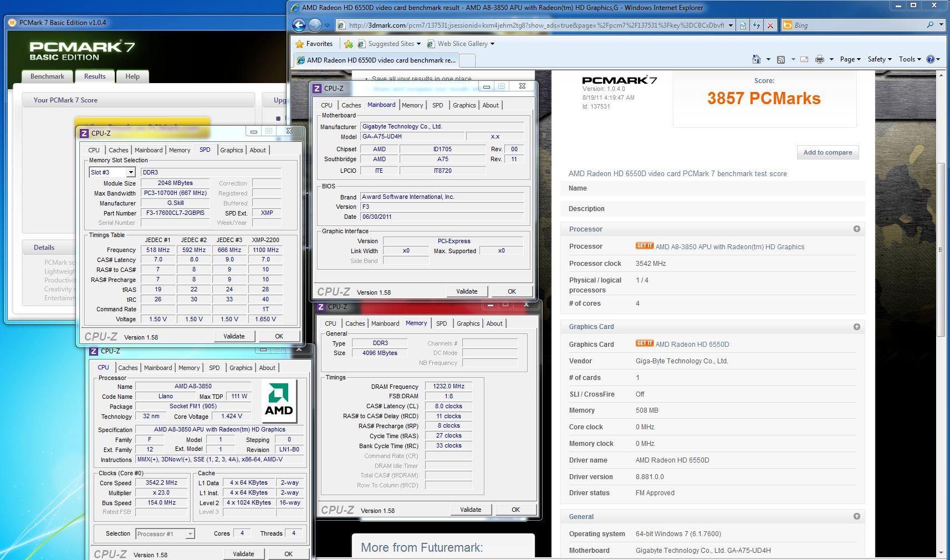The height and width of the screenshot is (560, 950).
Task: Click the Print icon in the IE command bar
Action: click(x=820, y=59)
